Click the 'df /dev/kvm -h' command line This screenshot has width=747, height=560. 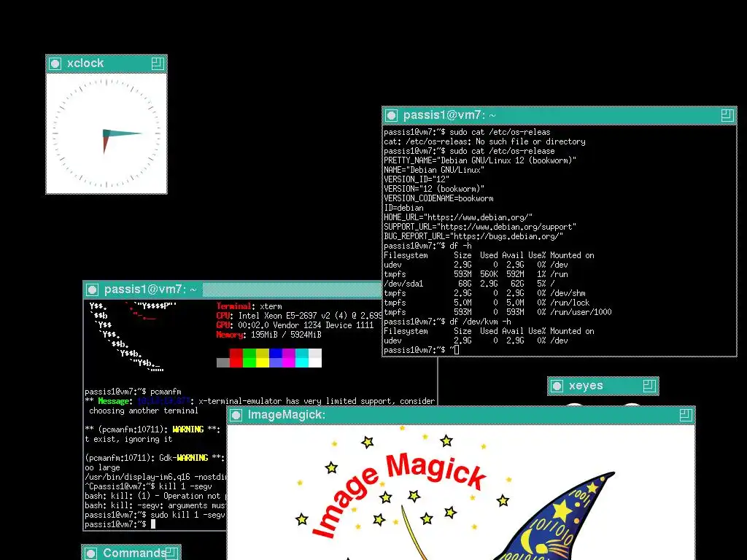[447, 322]
